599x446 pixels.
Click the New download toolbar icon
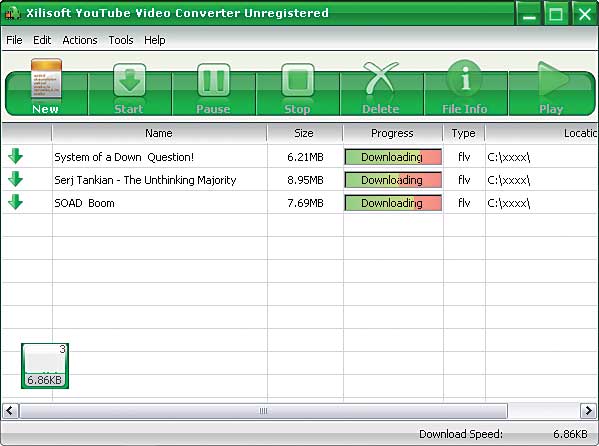point(46,78)
